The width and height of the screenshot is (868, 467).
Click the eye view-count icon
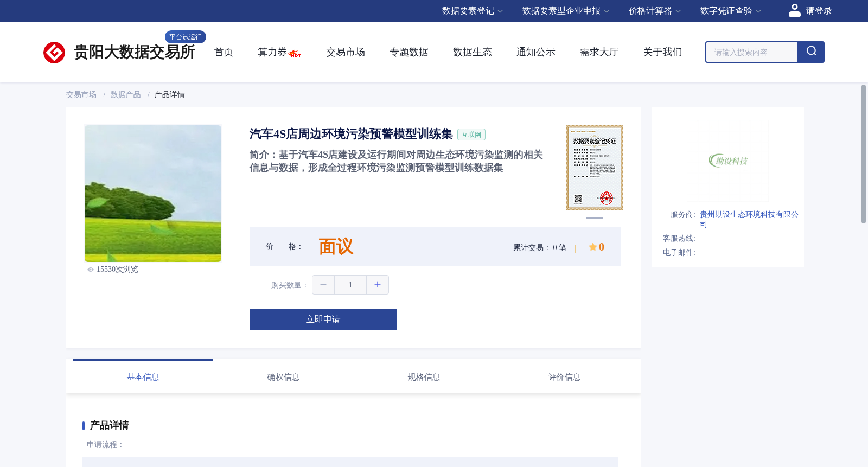(91, 270)
